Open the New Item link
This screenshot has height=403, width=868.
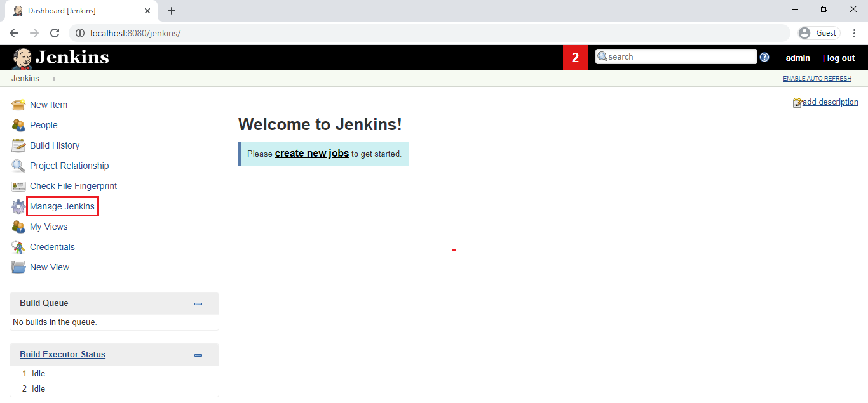tap(48, 105)
